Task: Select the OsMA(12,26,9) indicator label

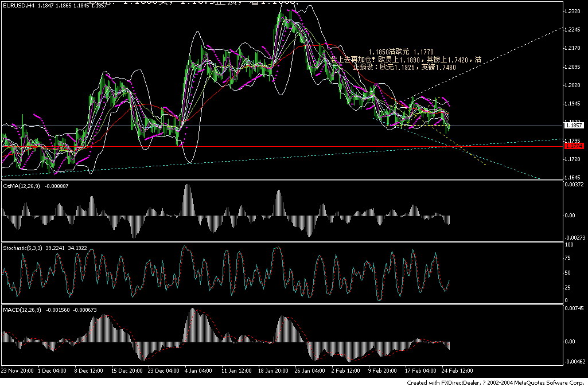Action: point(22,186)
